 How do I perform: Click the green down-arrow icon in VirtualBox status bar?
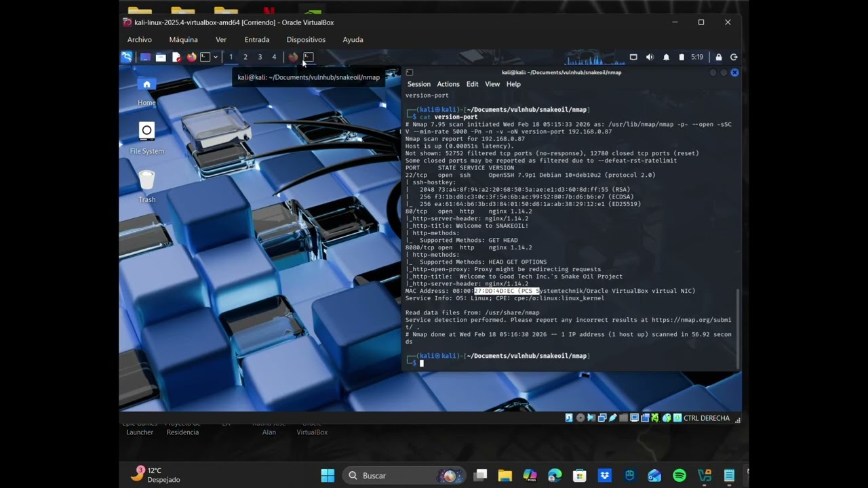pos(677,418)
